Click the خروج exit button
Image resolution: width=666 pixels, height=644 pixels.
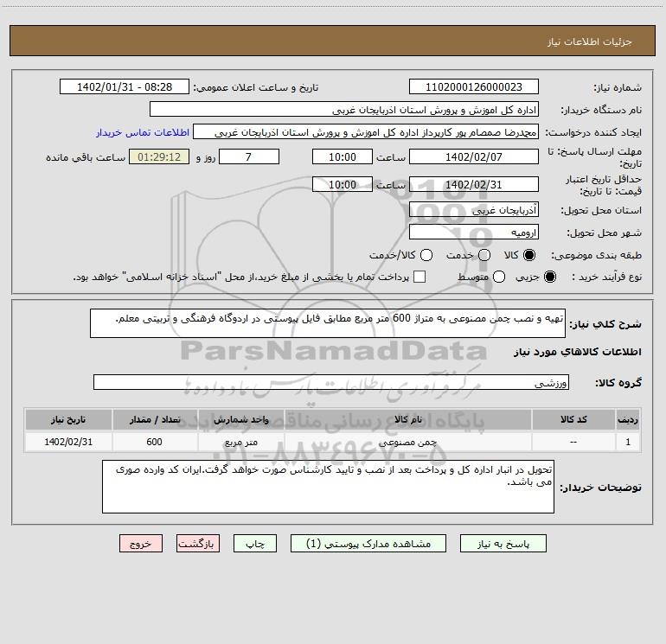tap(141, 544)
